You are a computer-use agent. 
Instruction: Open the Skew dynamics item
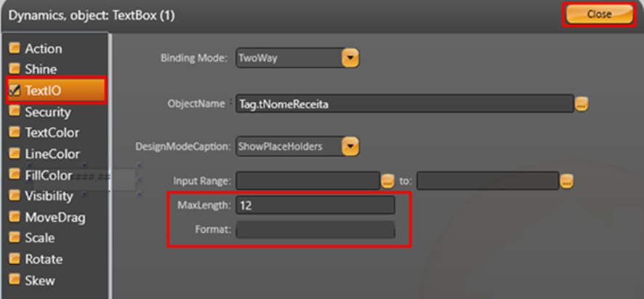coord(39,280)
